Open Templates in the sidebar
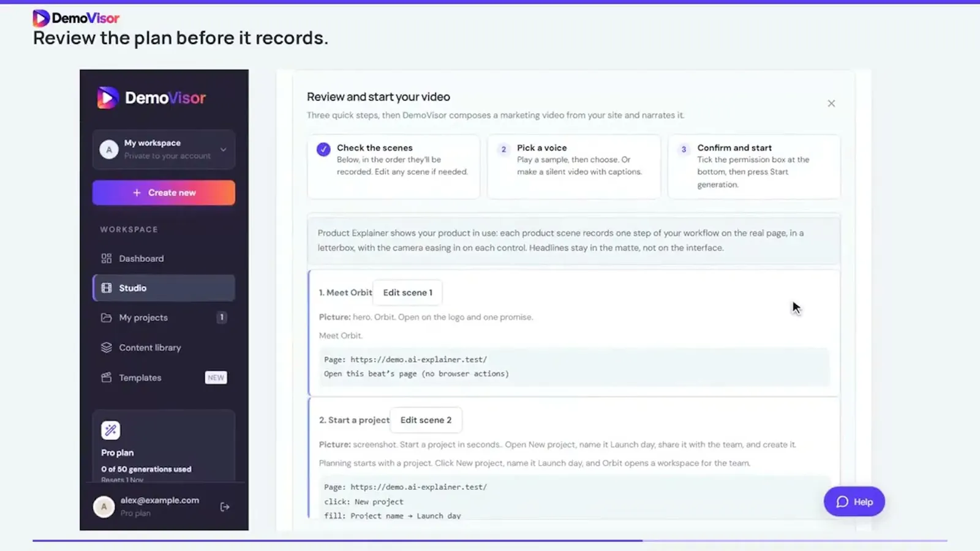Screen dimensions: 980x551 coord(164,378)
